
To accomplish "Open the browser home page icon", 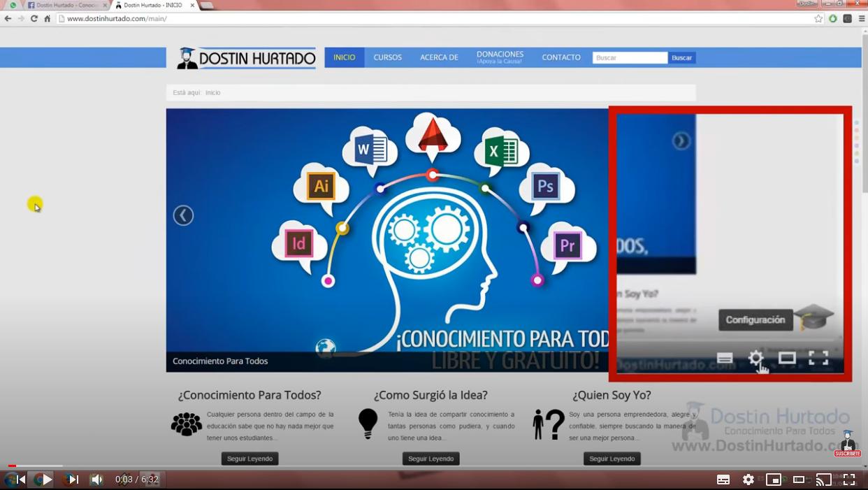I will [48, 19].
